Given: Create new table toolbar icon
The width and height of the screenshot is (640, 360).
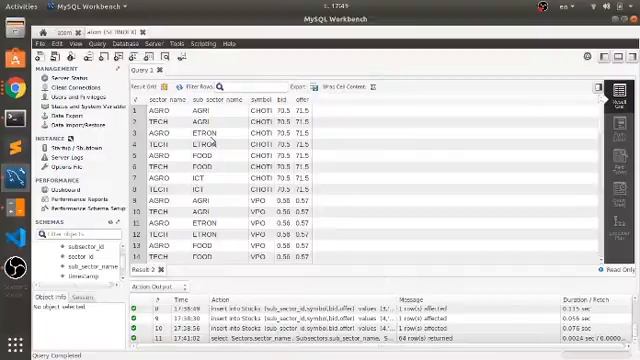Looking at the screenshot, I should (x=103, y=57).
